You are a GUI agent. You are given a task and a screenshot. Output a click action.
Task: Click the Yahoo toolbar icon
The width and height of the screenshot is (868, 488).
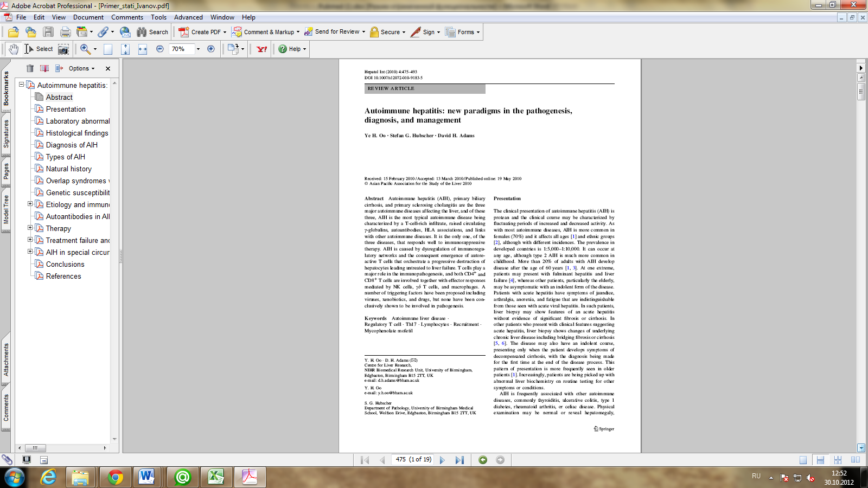[262, 49]
